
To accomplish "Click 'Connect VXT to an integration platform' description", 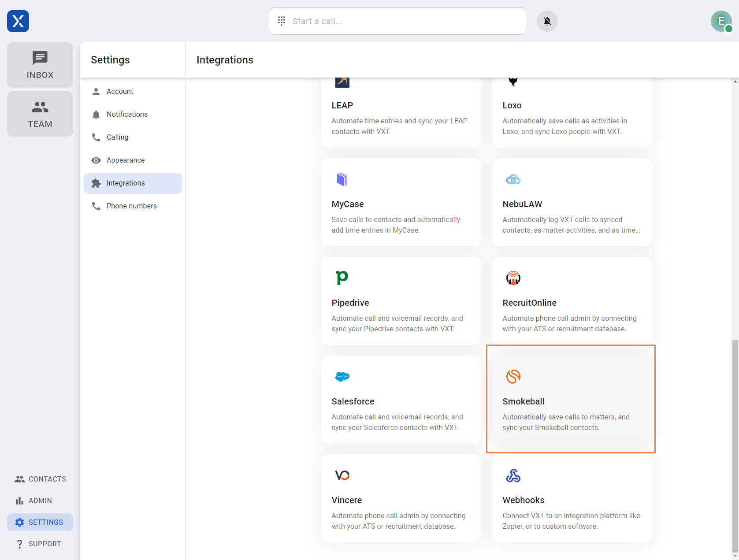I will pos(571,521).
